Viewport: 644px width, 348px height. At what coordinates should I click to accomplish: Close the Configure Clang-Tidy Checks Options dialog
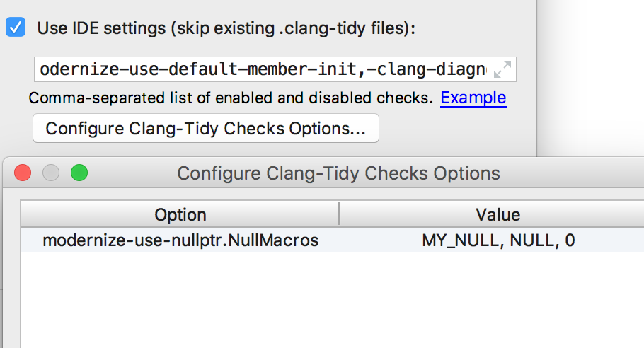click(x=23, y=173)
